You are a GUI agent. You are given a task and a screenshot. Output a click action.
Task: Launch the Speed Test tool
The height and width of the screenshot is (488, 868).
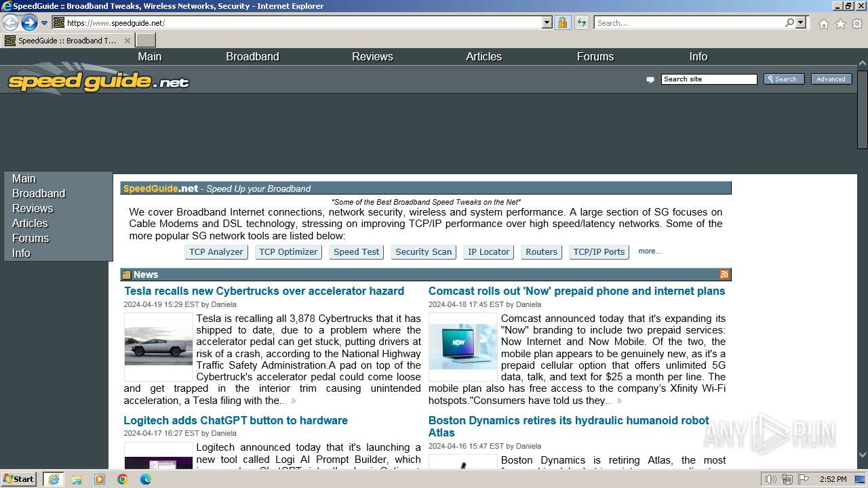point(357,252)
